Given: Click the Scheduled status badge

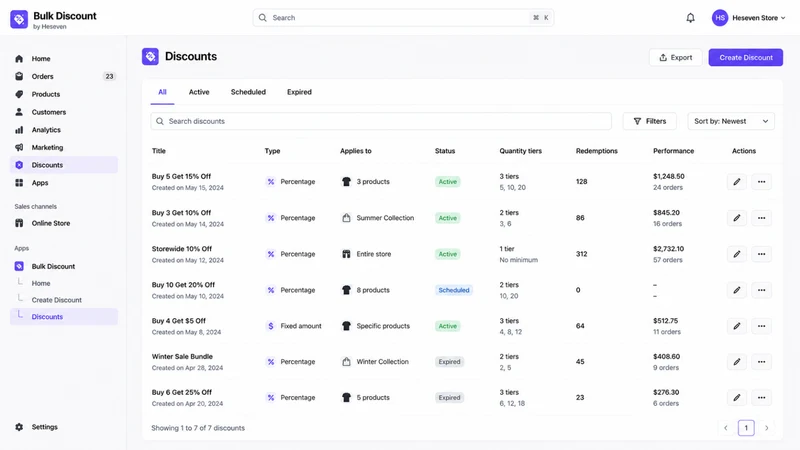Looking at the screenshot, I should point(454,290).
